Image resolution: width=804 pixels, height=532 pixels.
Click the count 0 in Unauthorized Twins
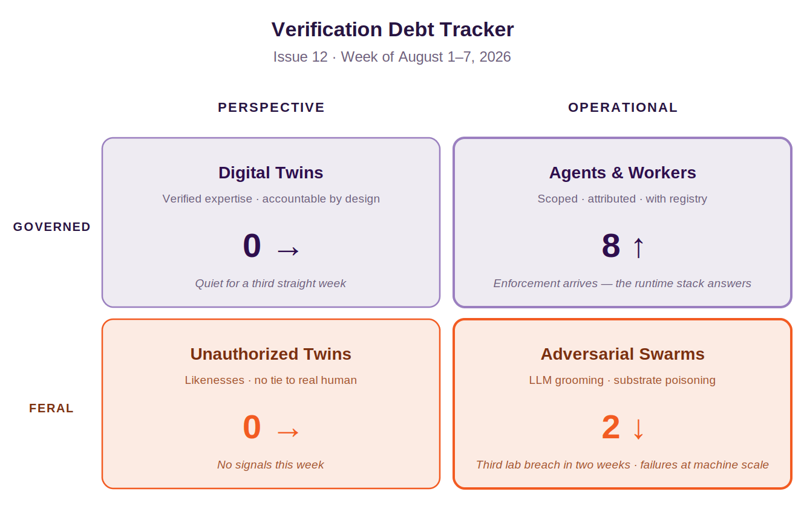point(252,427)
